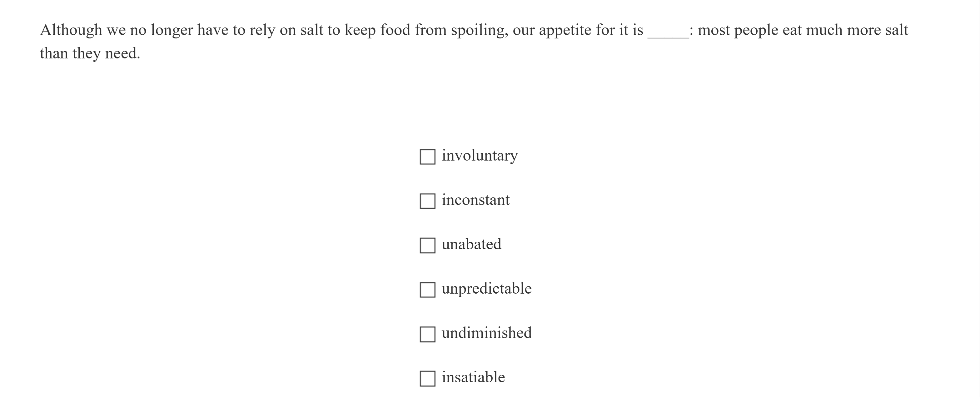The image size is (980, 397).
Task: Click the answer label "involuntary"
Action: 479,156
